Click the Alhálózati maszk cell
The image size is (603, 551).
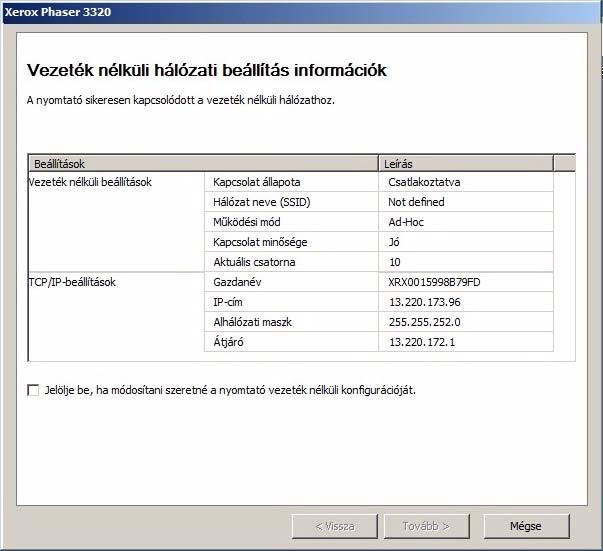[x=291, y=322]
